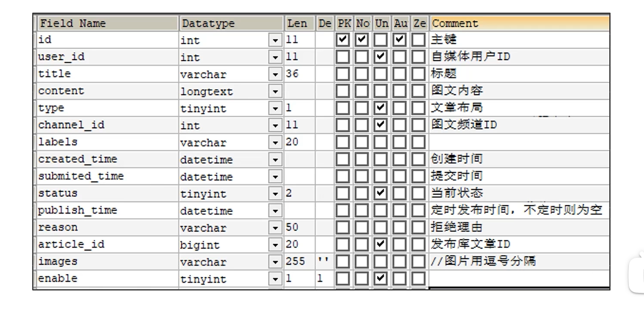Image resolution: width=644 pixels, height=311 pixels.
Task: Expand datatype dropdown for user_id row
Action: 275,57
